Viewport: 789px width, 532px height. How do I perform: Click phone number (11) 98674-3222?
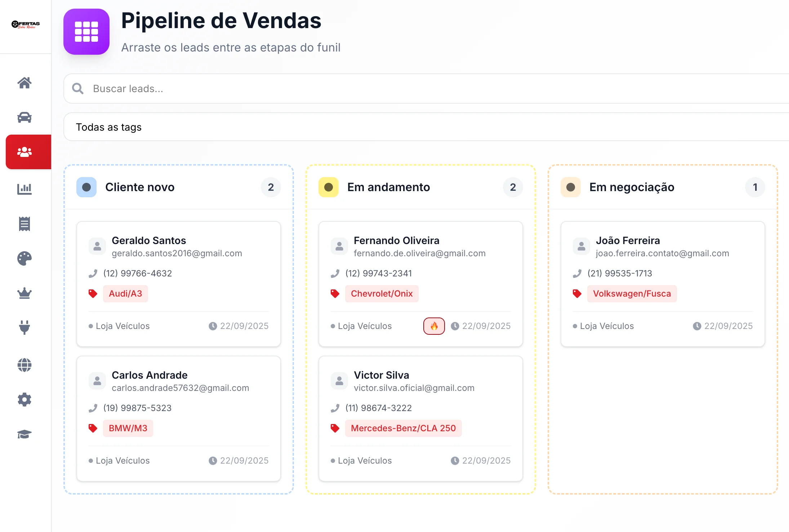pos(378,408)
